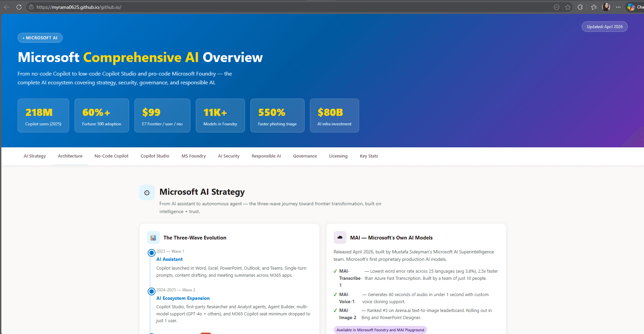The image size is (644, 334).
Task: Open the Key Stats tab
Action: 369,156
